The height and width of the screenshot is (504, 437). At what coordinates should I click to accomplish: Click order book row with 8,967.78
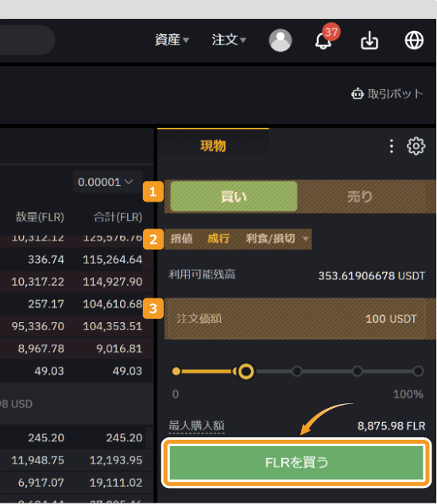[x=76, y=348]
